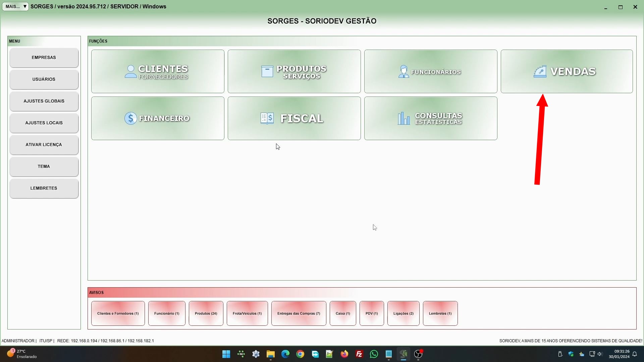
Task: Open the Lembretes menu button
Action: [44, 188]
